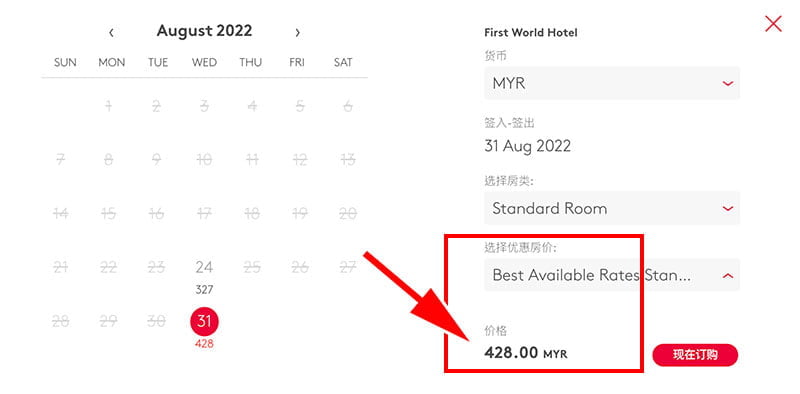Click the 327 price under date 24
The height and width of the screenshot is (394, 800).
point(204,290)
